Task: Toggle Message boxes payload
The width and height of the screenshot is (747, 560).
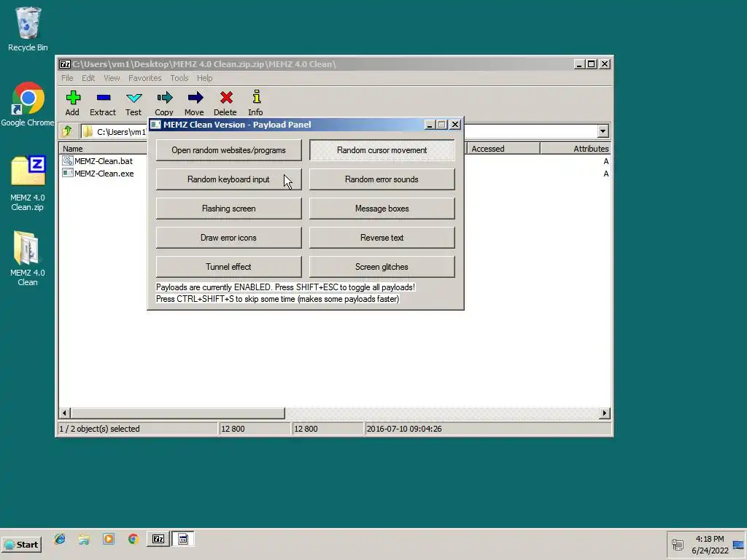Action: pyautogui.click(x=382, y=209)
